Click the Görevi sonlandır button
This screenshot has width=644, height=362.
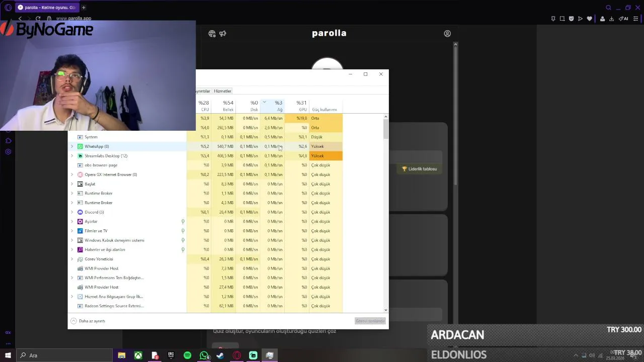coord(370,321)
